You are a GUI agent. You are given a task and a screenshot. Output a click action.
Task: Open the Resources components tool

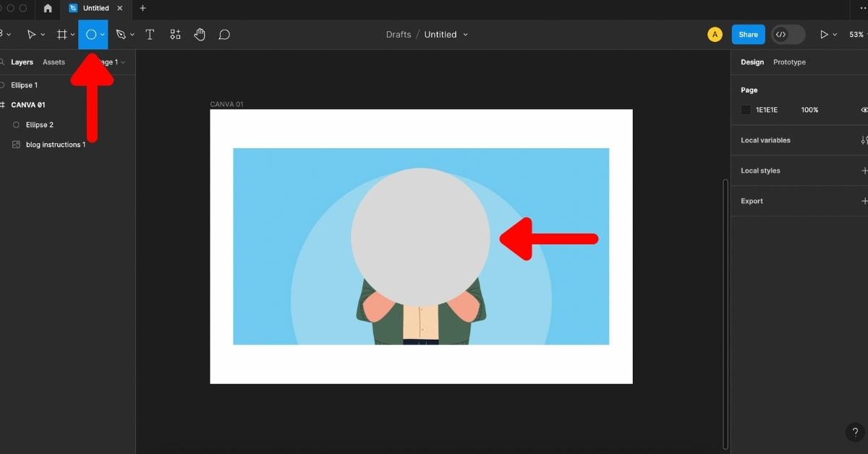(175, 35)
